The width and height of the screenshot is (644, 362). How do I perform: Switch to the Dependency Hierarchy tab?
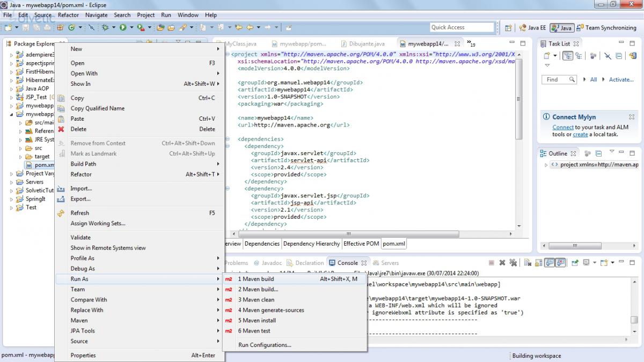click(x=311, y=243)
